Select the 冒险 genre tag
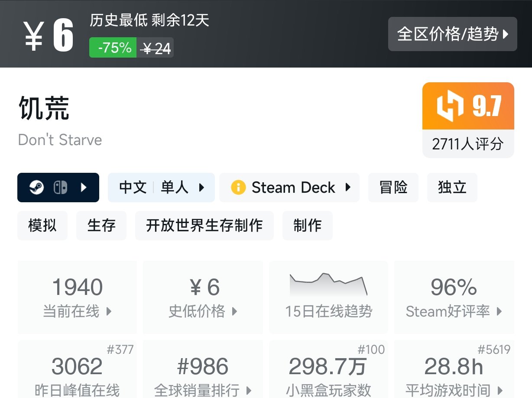The width and height of the screenshot is (532, 398). (x=393, y=188)
